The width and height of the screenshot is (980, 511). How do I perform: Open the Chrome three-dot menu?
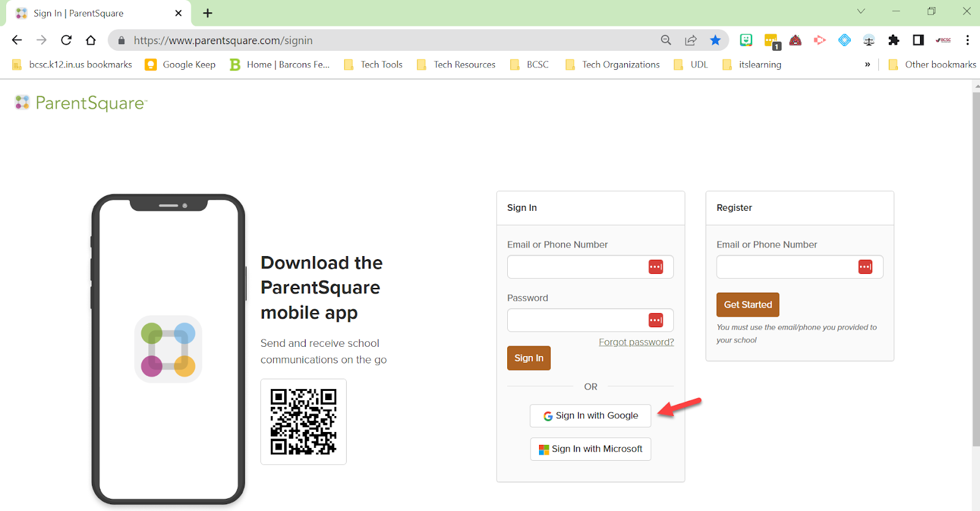(x=968, y=40)
